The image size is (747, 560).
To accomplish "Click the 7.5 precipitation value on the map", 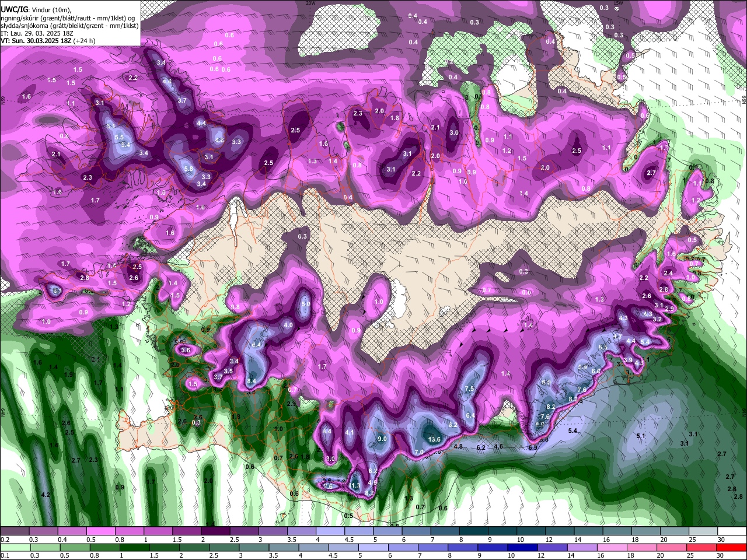I will click(469, 389).
